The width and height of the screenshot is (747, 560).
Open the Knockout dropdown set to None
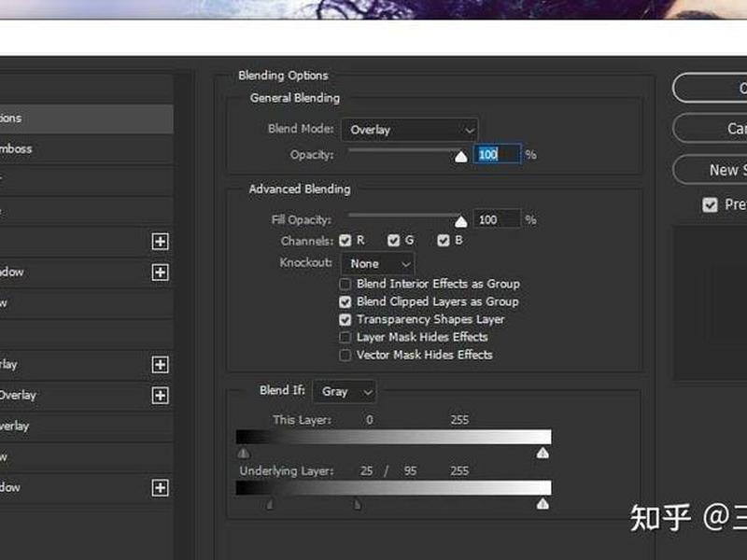click(x=378, y=263)
